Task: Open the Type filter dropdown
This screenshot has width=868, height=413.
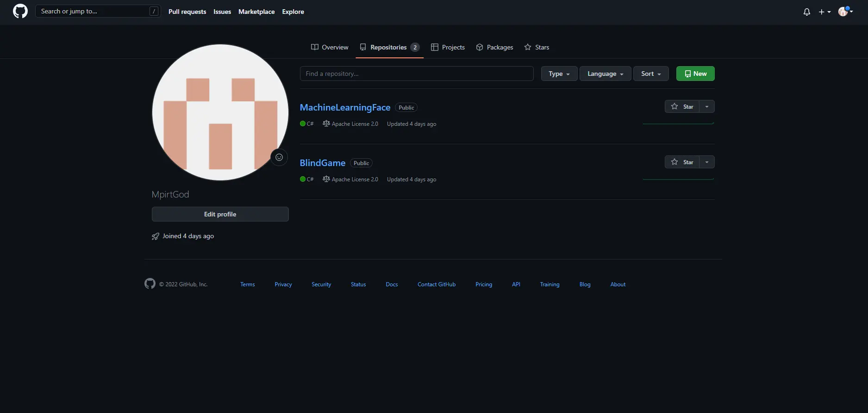Action: click(x=559, y=74)
